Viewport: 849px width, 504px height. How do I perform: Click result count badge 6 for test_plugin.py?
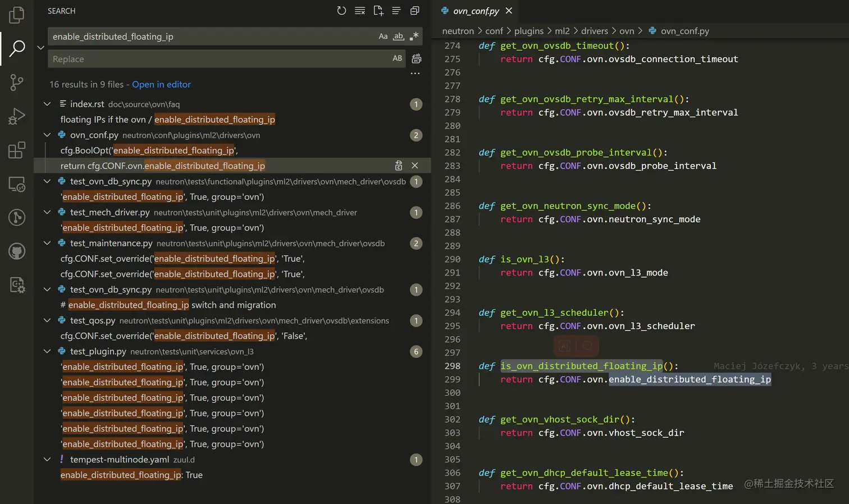[416, 351]
